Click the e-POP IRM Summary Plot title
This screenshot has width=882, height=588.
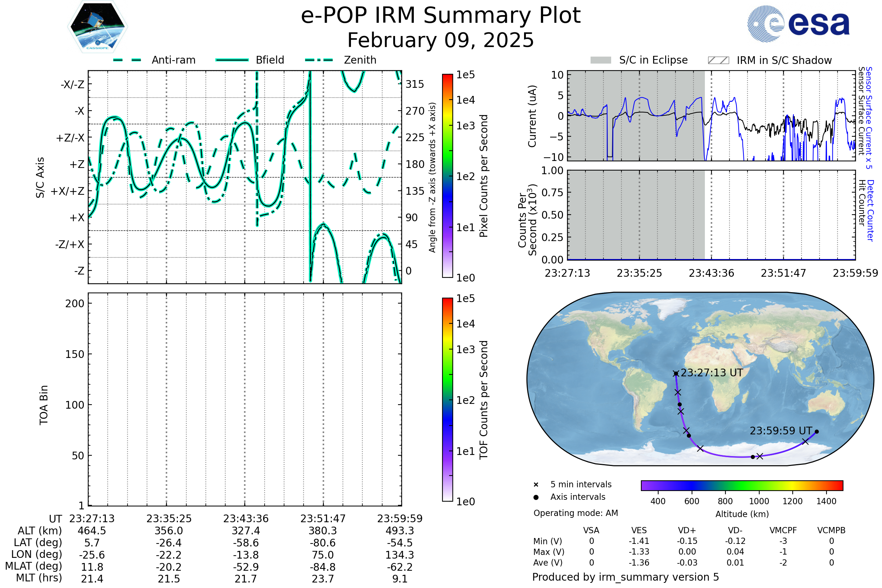click(441, 16)
